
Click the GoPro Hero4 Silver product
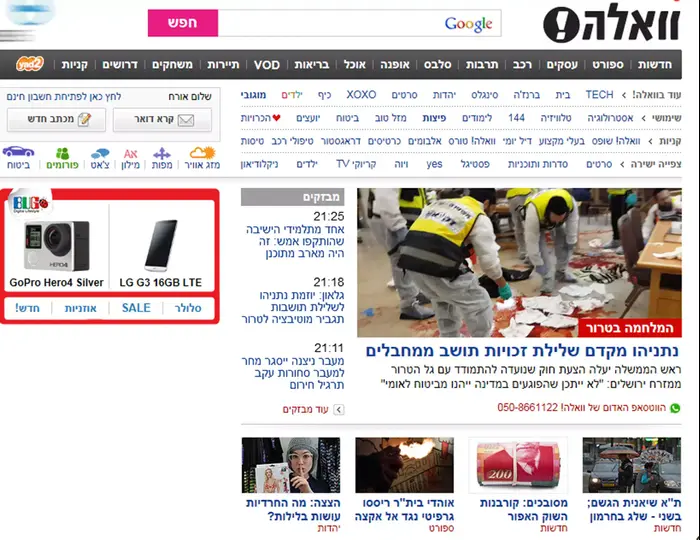point(56,253)
